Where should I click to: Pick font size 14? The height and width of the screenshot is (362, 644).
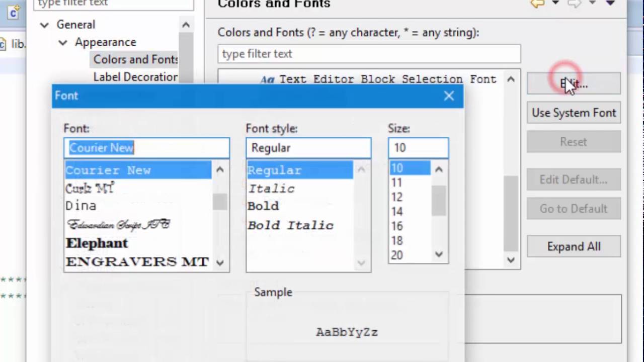coord(397,212)
